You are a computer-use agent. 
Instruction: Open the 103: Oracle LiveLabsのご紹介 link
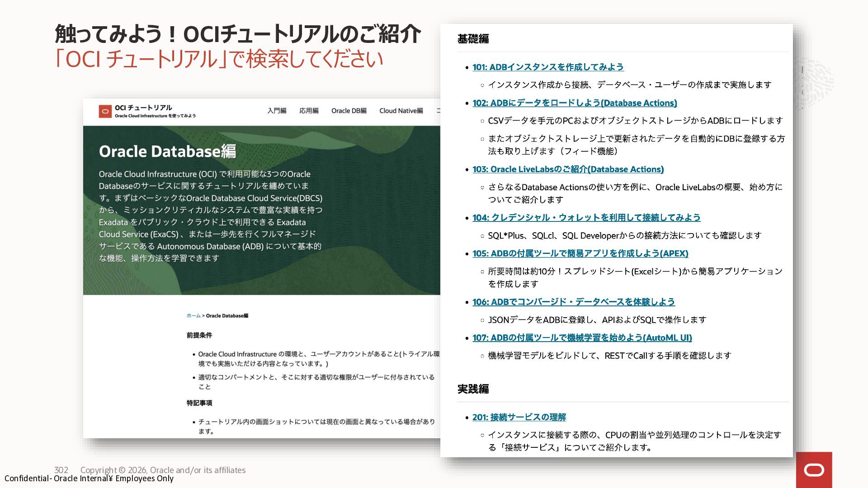tap(568, 169)
